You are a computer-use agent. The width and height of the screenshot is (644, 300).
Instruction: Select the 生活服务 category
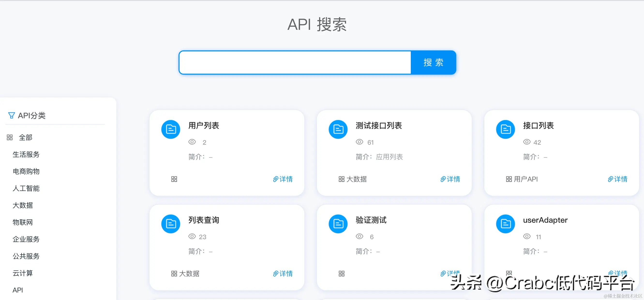[x=26, y=155]
